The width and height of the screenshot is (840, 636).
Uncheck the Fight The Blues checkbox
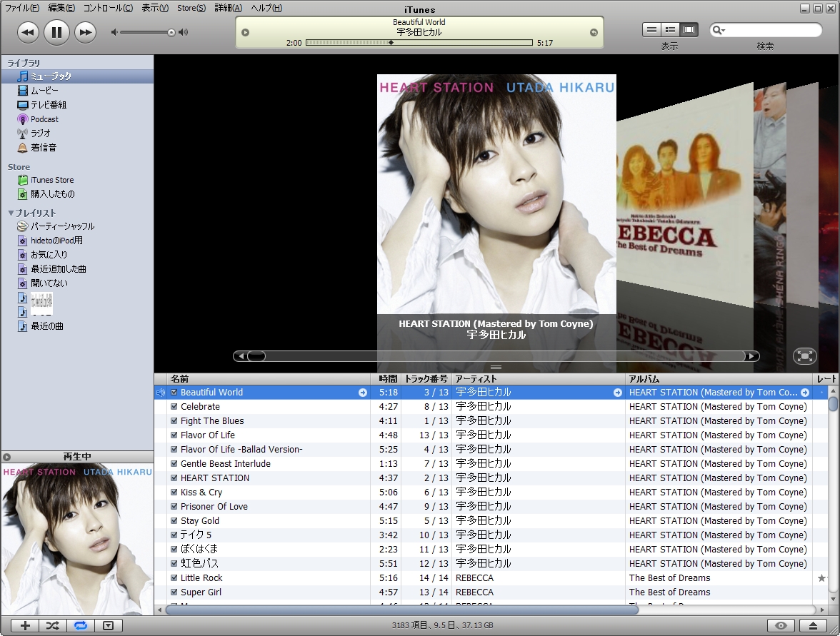174,421
